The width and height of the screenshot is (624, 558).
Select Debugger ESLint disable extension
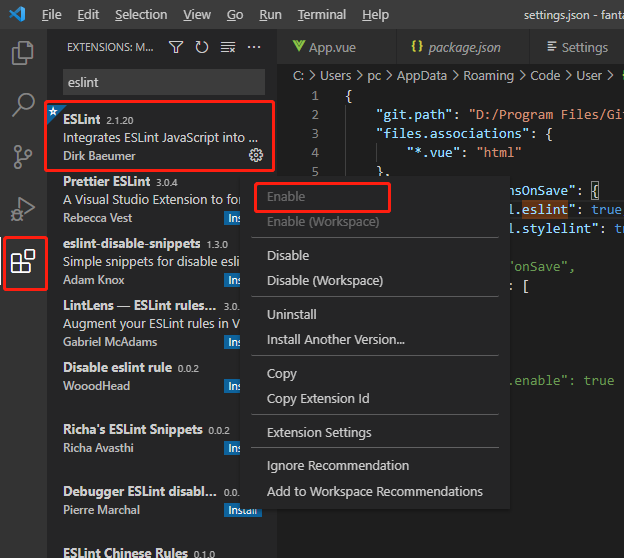pyautogui.click(x=143, y=501)
